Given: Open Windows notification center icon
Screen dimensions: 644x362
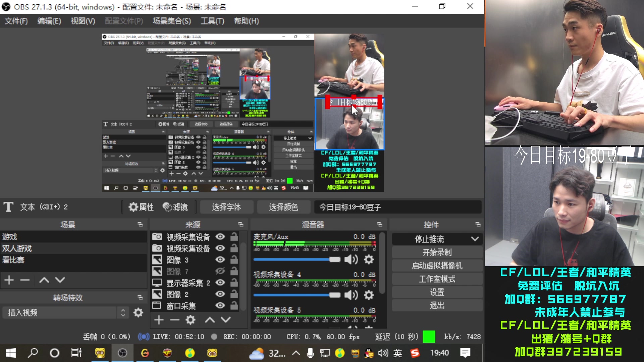Looking at the screenshot, I should tap(465, 353).
